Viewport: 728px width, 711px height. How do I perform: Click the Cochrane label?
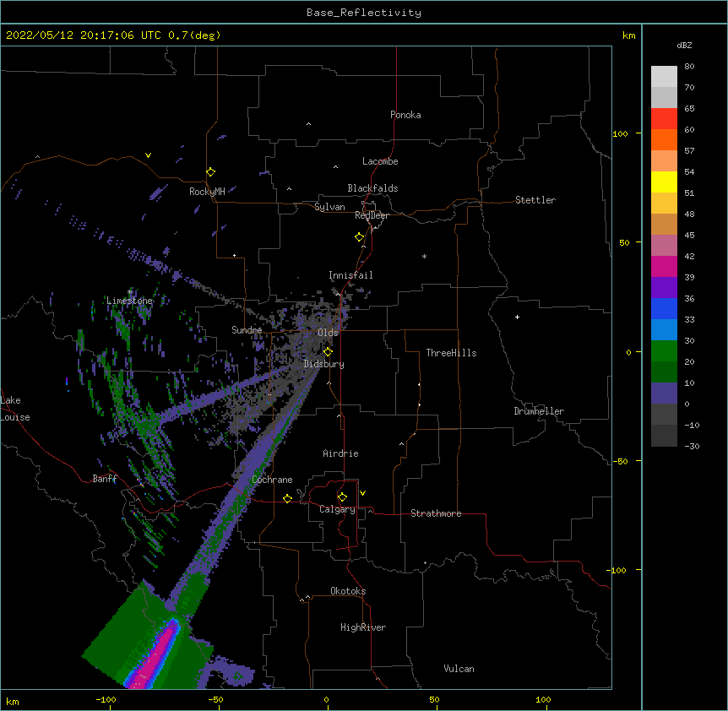coord(272,480)
